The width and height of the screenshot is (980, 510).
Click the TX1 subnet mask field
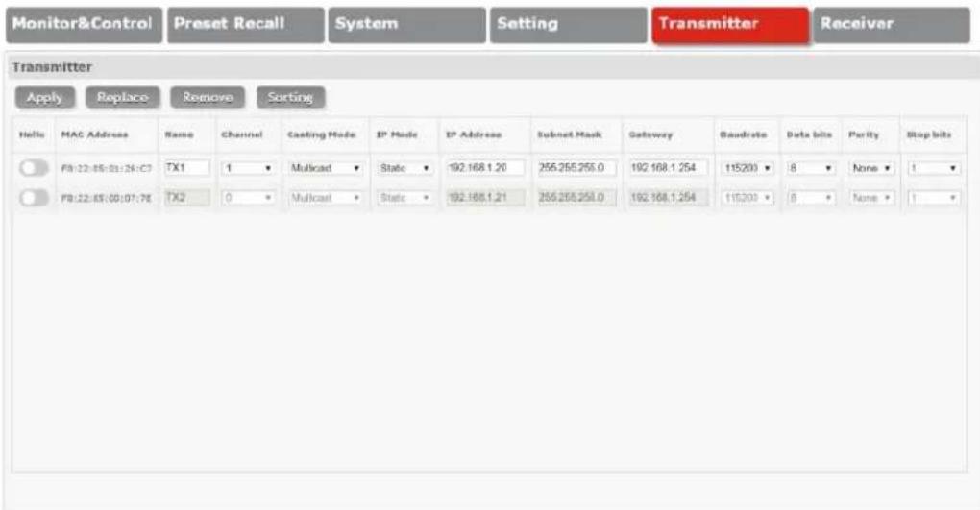click(x=576, y=167)
